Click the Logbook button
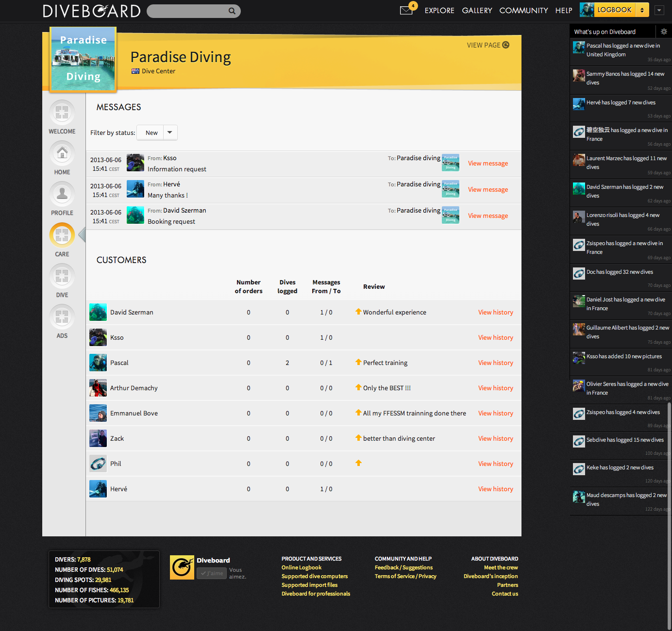The height and width of the screenshot is (631, 672). tap(614, 10)
